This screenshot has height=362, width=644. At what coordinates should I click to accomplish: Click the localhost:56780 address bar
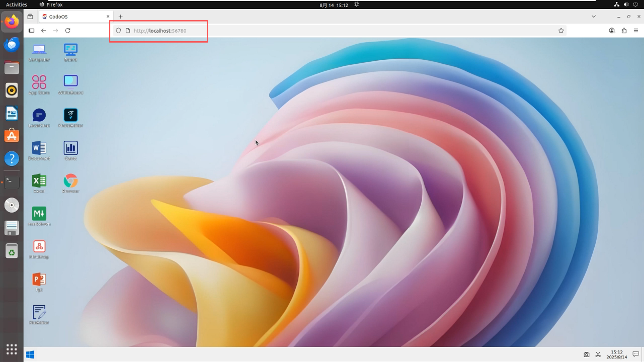(339, 31)
